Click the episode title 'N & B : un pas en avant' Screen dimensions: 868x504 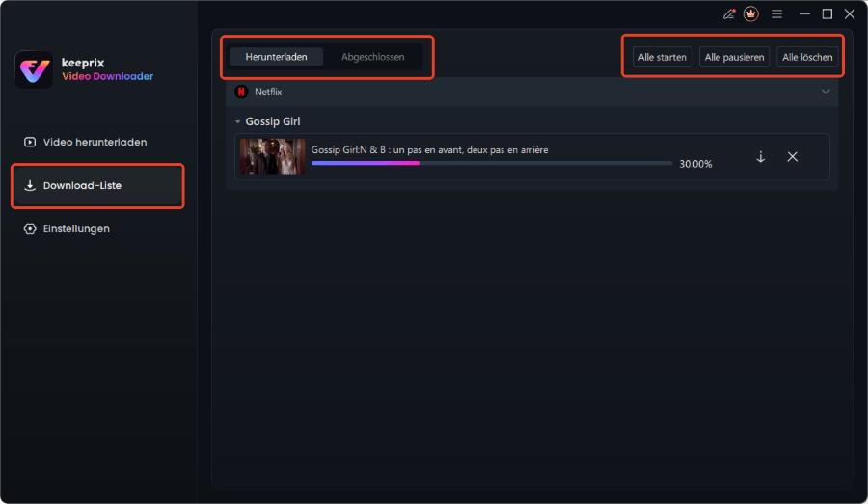429,150
